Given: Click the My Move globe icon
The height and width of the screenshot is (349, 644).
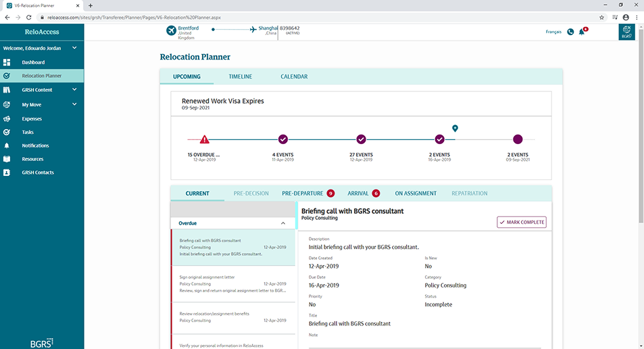Looking at the screenshot, I should click(x=7, y=104).
